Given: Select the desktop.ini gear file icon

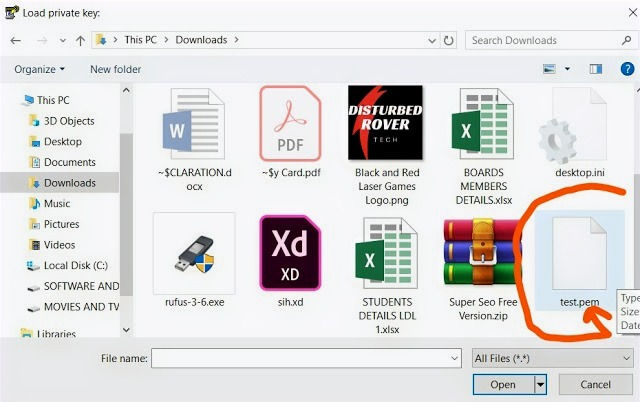Looking at the screenshot, I should pyautogui.click(x=573, y=125).
